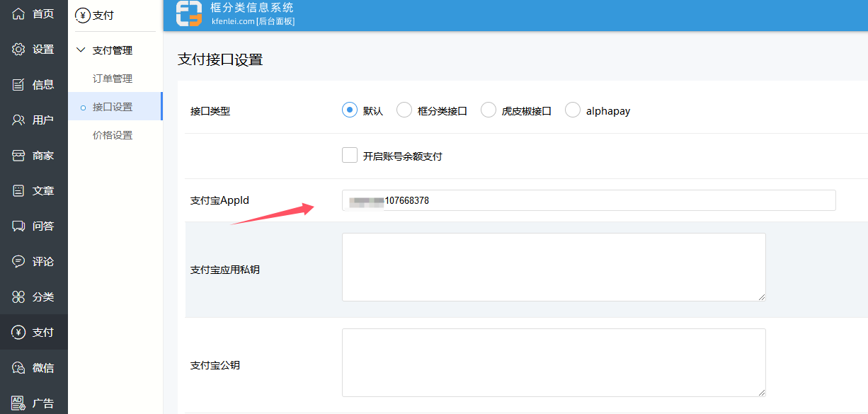This screenshot has height=414, width=868.
Task: Open the 微信 WeChat icon in sidebar
Action: [x=18, y=367]
